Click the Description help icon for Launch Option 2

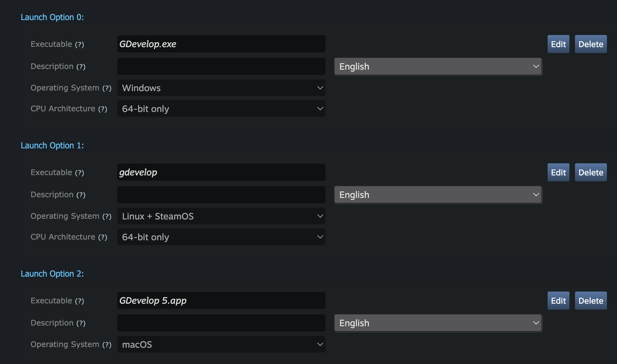pyautogui.click(x=82, y=323)
